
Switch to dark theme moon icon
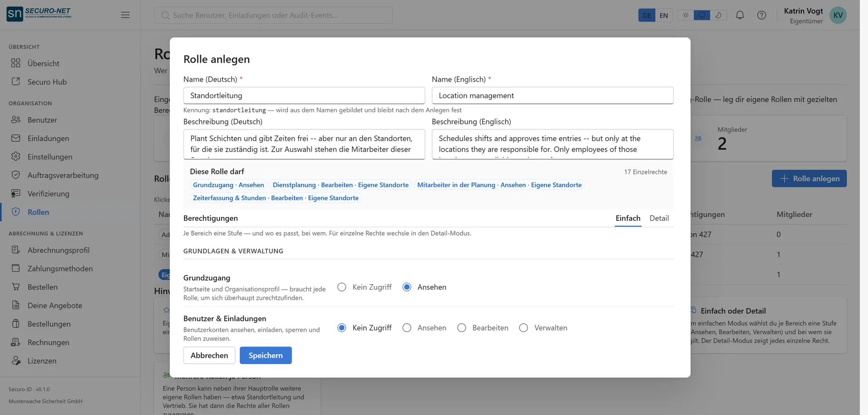(718, 15)
